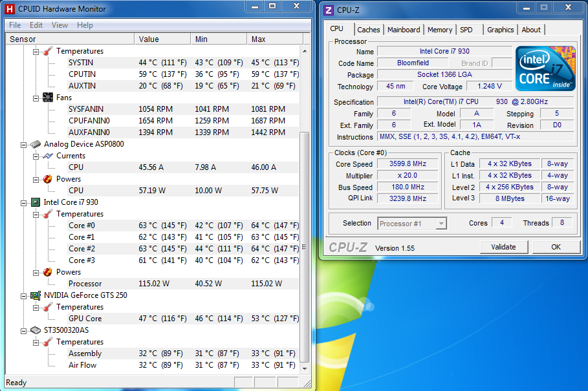Screen dimensions: 588x391
Task: Select the AUXFANIN0 fan row
Action: pyautogui.click(x=183, y=132)
